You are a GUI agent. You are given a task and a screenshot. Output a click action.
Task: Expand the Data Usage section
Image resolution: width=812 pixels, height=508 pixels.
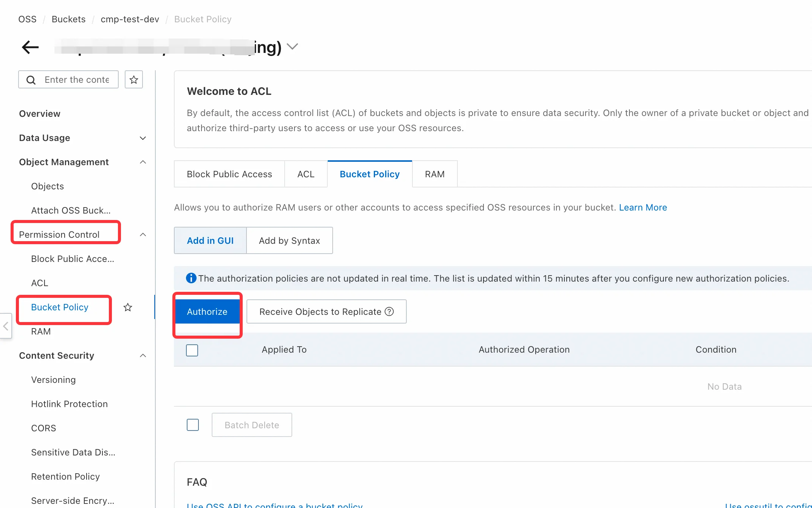143,138
